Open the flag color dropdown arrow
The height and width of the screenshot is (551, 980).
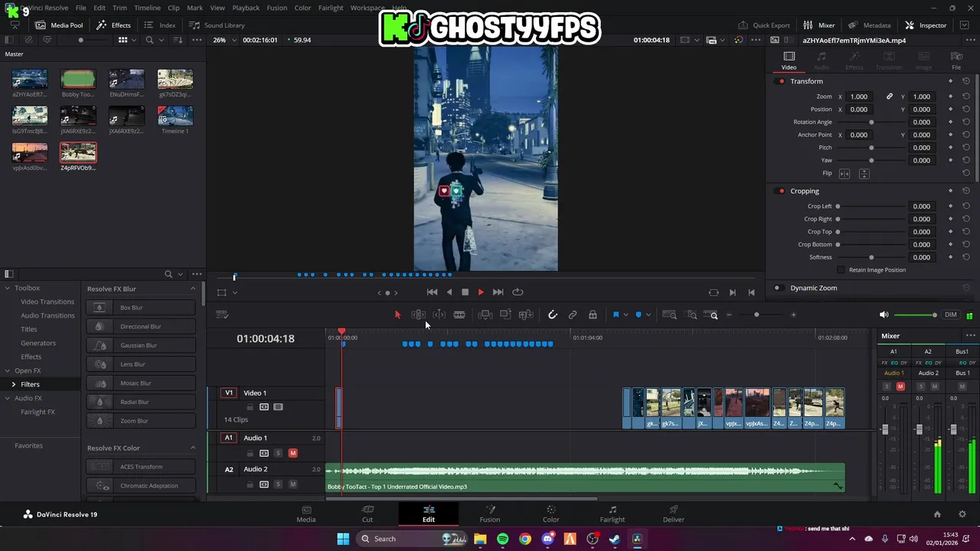pos(626,315)
